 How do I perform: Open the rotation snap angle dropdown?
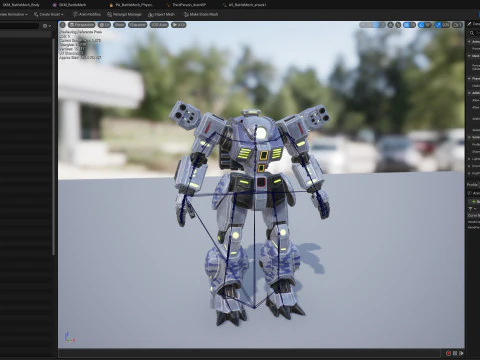click(x=428, y=25)
